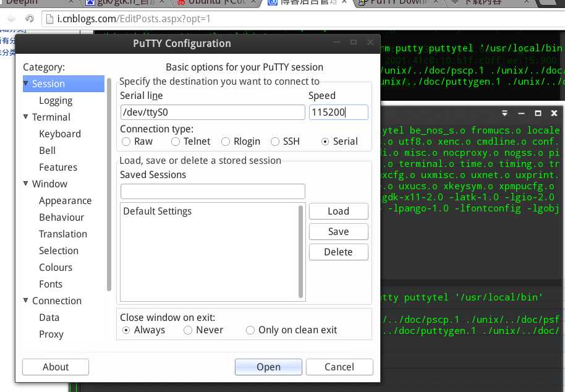Select the Serial connection type
The image size is (565, 392).
pos(325,142)
